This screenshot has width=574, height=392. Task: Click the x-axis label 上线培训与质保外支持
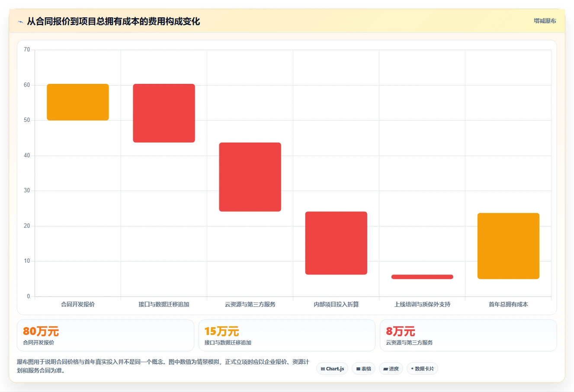coord(422,304)
